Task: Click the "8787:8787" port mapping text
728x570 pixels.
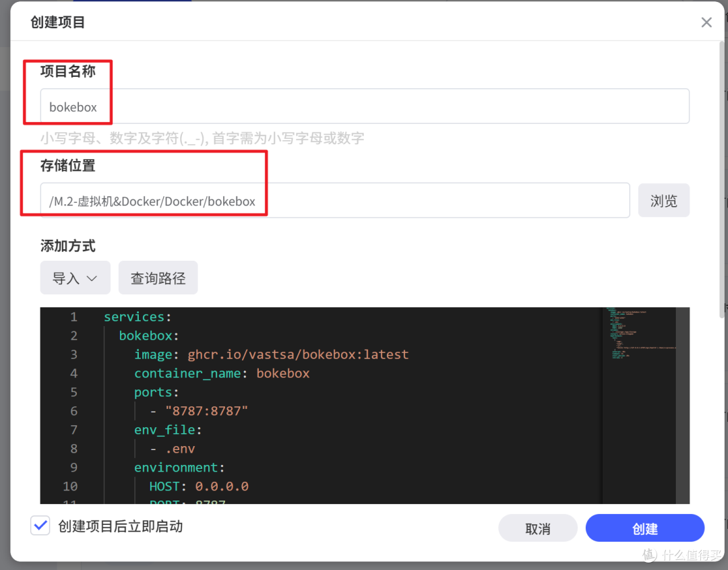Action: 207,411
